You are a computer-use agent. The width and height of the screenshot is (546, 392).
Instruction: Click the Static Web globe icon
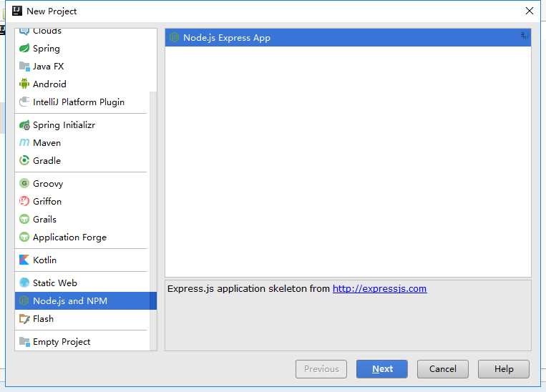24,283
